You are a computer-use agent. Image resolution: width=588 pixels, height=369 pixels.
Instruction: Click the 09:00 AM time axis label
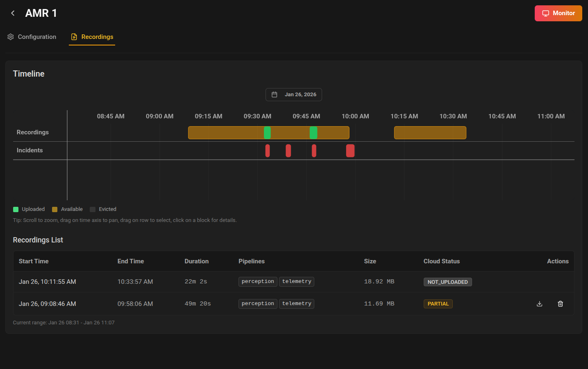tap(160, 116)
